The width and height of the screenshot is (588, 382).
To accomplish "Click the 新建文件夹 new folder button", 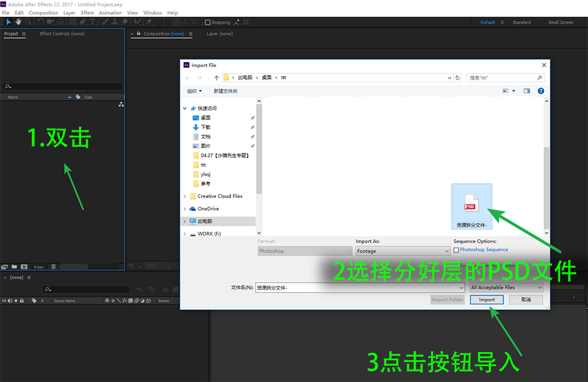I will [x=225, y=91].
